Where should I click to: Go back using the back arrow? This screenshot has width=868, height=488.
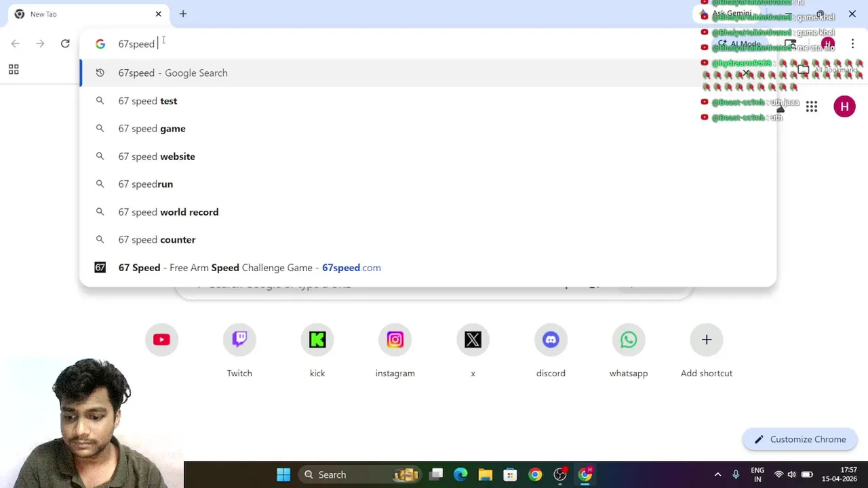(x=15, y=43)
